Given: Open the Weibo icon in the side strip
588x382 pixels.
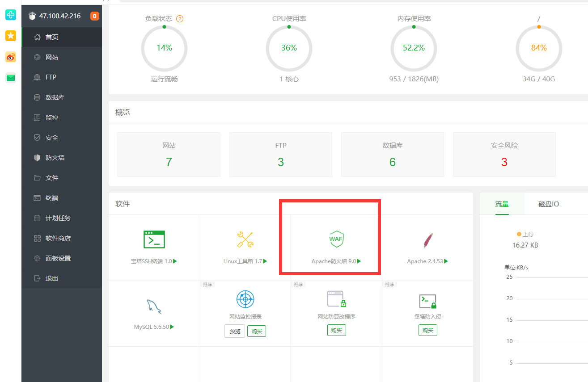Looking at the screenshot, I should (11, 57).
